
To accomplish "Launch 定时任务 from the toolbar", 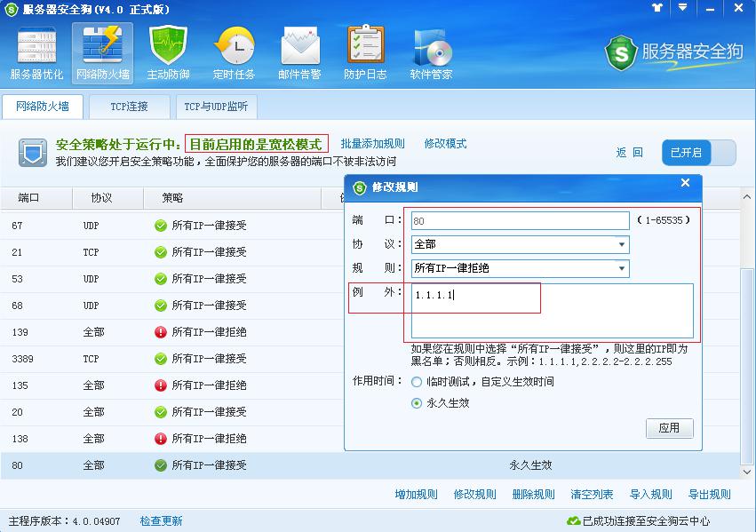I will [x=235, y=52].
